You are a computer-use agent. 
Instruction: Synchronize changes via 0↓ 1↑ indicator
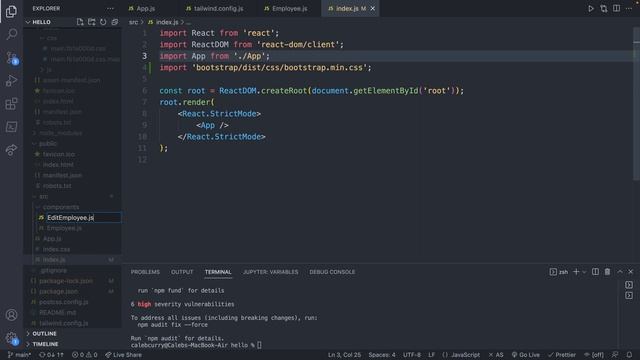tap(51, 355)
